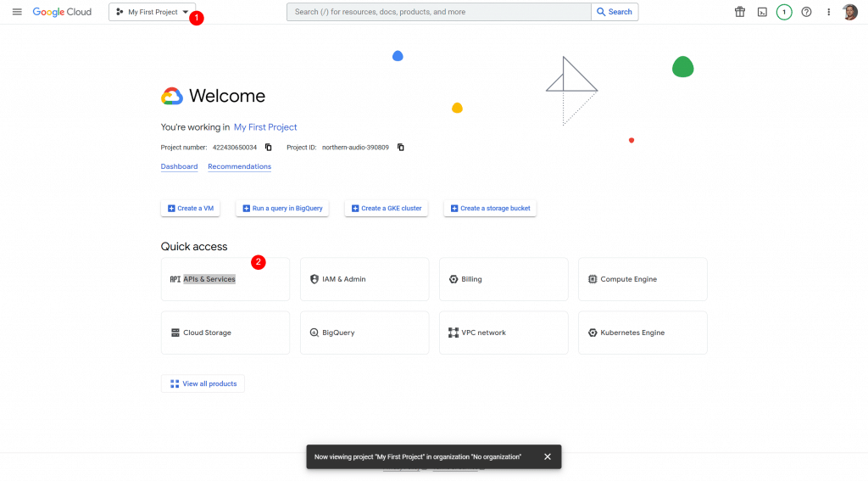Open the three-dot settings menu
Screen dimensions: 868x481
click(829, 12)
